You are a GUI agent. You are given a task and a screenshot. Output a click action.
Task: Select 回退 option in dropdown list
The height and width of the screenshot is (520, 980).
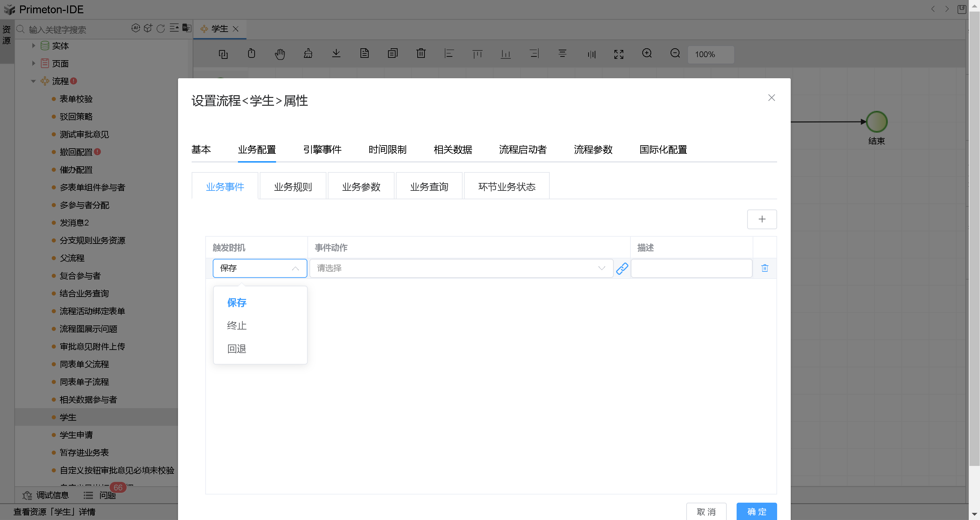[x=237, y=349]
